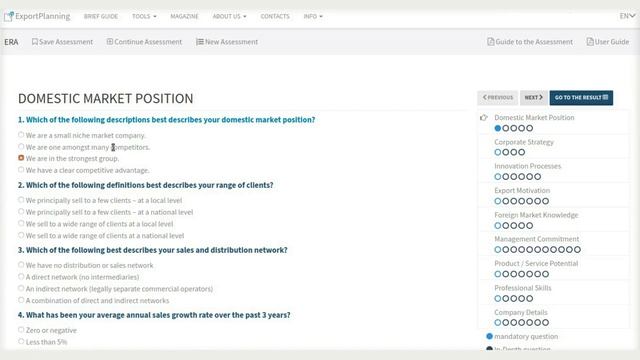This screenshot has height=360, width=640.
Task: Click the New Assessment list icon
Action: 200,42
